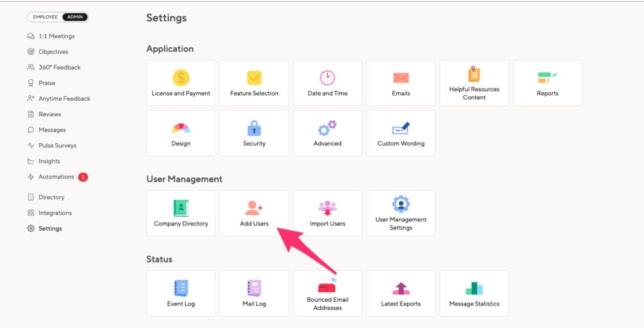Open Bounced Email Addresses tile
The width and height of the screenshot is (644, 328).
click(327, 293)
